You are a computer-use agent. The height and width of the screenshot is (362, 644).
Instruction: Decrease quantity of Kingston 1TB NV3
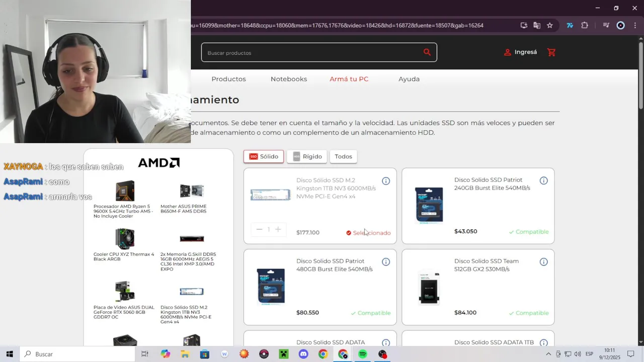[259, 229]
